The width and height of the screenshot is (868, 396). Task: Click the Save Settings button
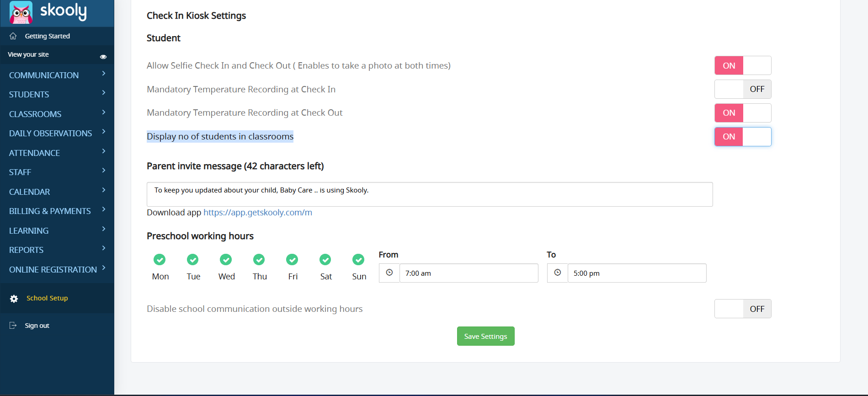coord(485,336)
